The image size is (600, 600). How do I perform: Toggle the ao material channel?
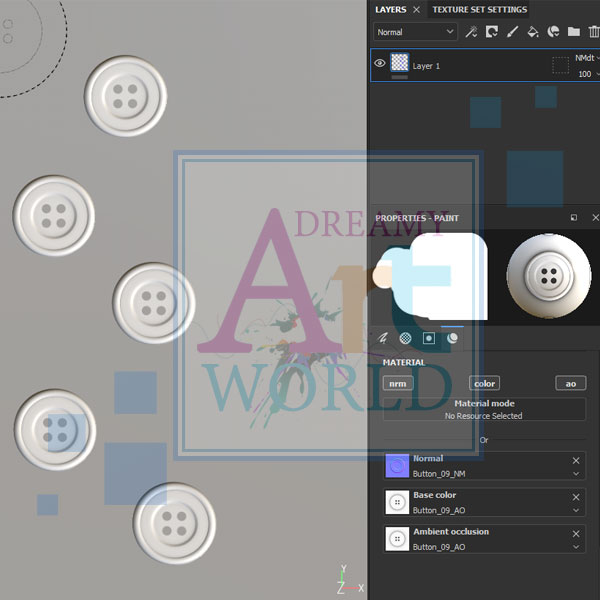point(571,383)
